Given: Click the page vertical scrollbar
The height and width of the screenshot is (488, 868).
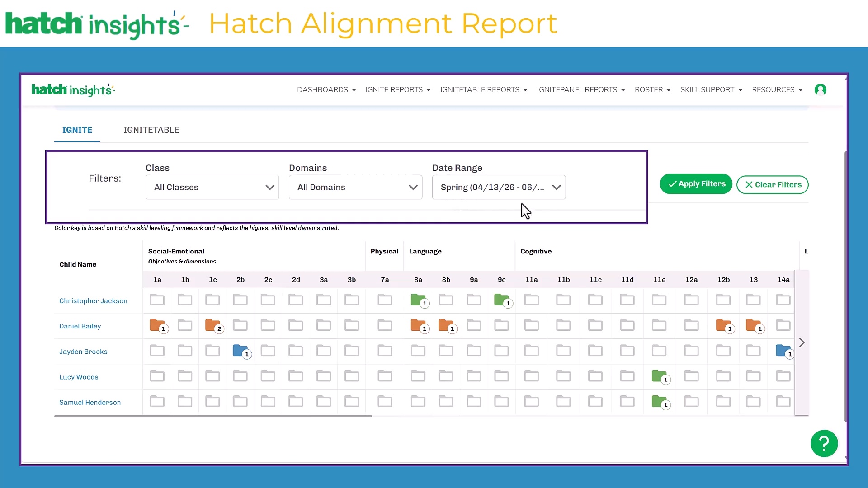Looking at the screenshot, I should [845, 287].
